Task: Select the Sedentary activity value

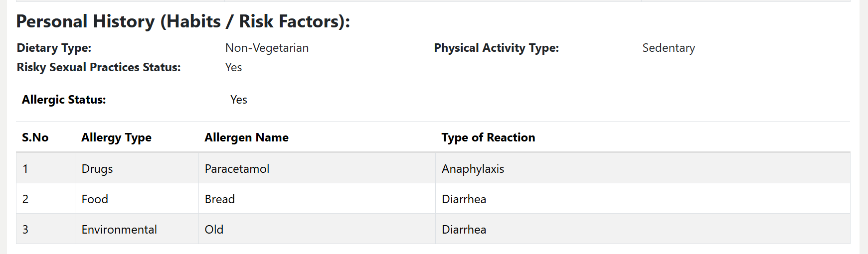Action: click(x=668, y=48)
